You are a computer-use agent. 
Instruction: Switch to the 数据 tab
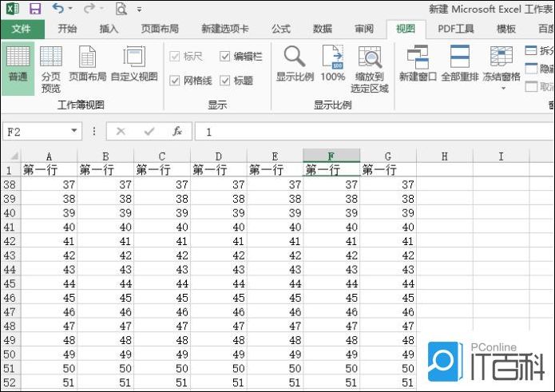click(x=323, y=29)
